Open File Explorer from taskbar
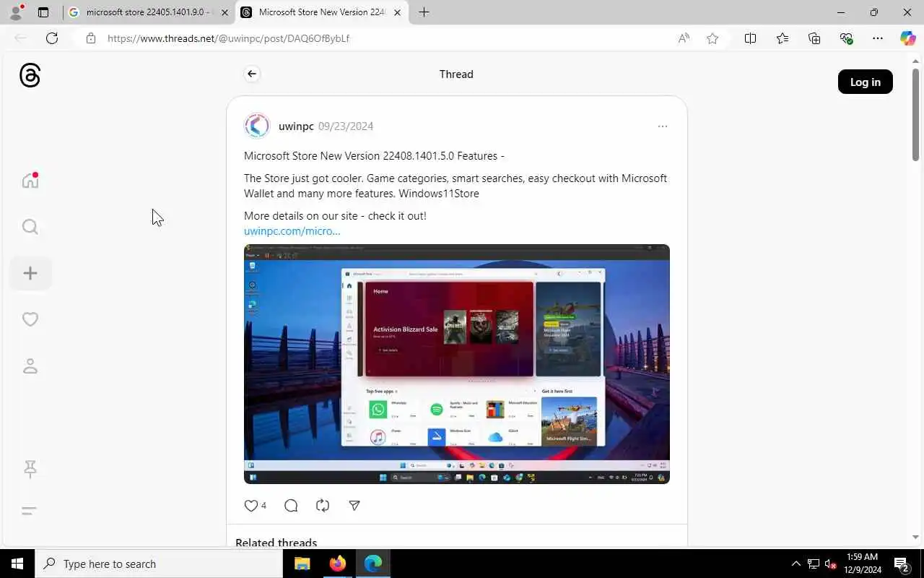The width and height of the screenshot is (924, 578). tap(302, 564)
